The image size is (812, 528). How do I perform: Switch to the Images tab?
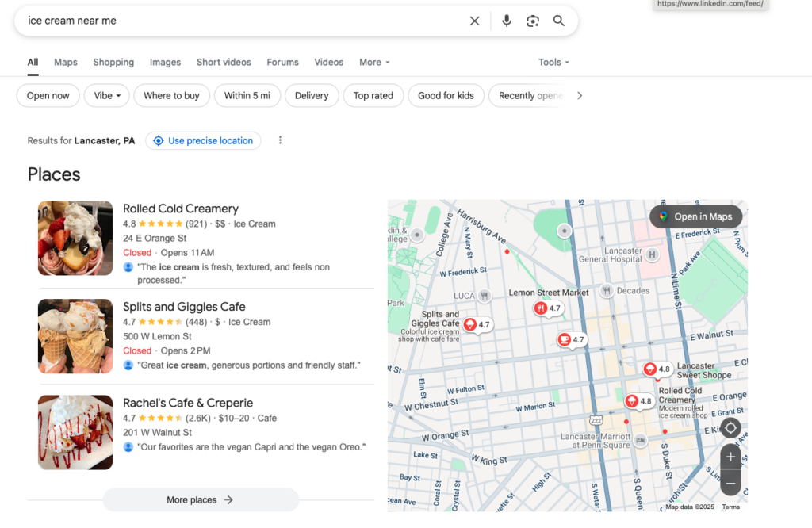point(165,62)
